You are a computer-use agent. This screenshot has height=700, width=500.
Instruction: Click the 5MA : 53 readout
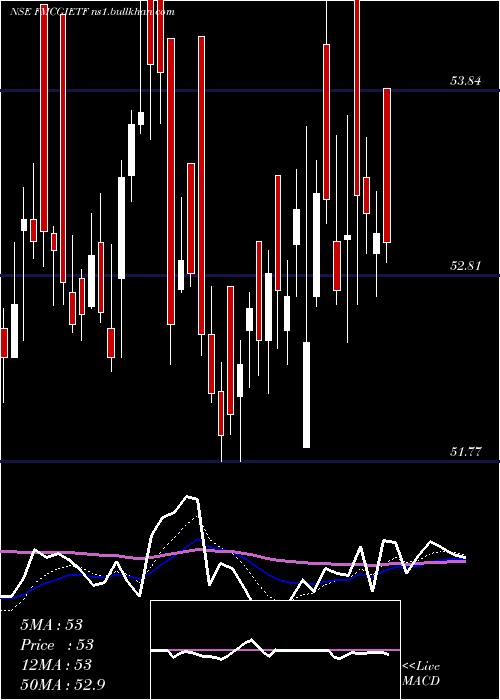(x=51, y=625)
